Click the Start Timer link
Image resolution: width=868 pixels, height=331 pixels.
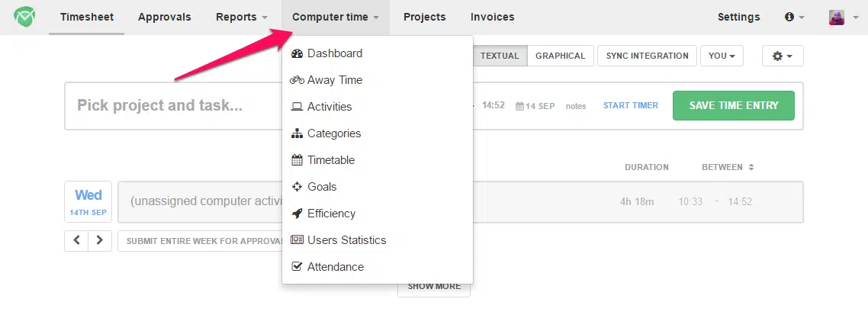[631, 105]
